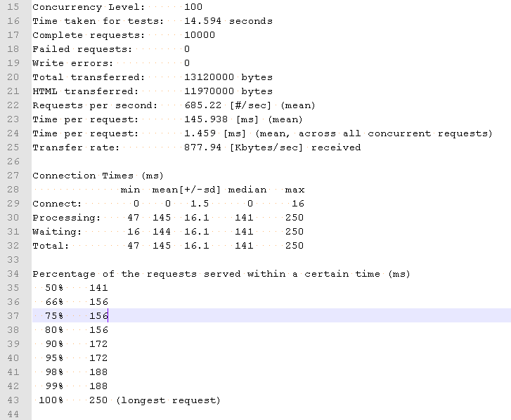511x420 pixels.
Task: Click the 50% percentile row
Action: pyautogui.click(x=76, y=287)
